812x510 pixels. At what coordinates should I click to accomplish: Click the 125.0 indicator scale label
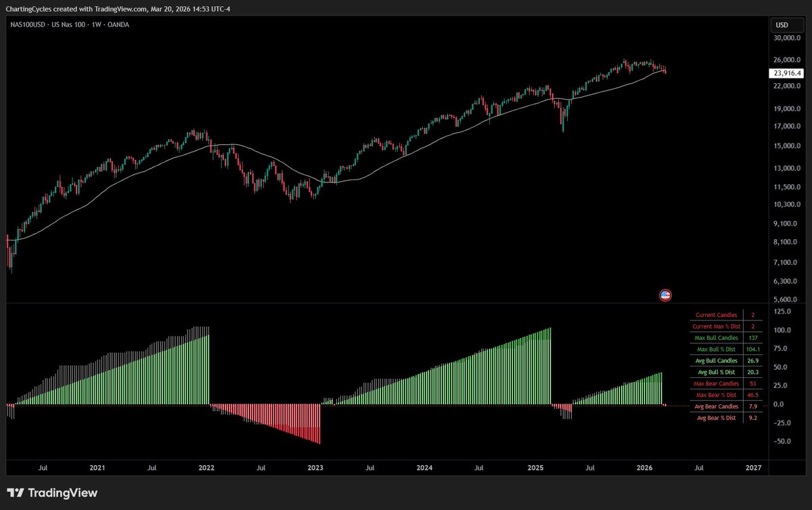click(782, 312)
